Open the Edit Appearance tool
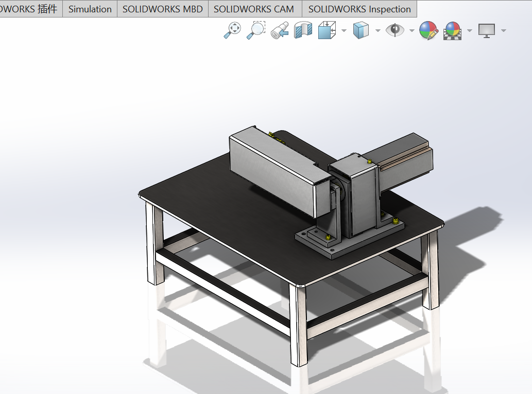 428,30
